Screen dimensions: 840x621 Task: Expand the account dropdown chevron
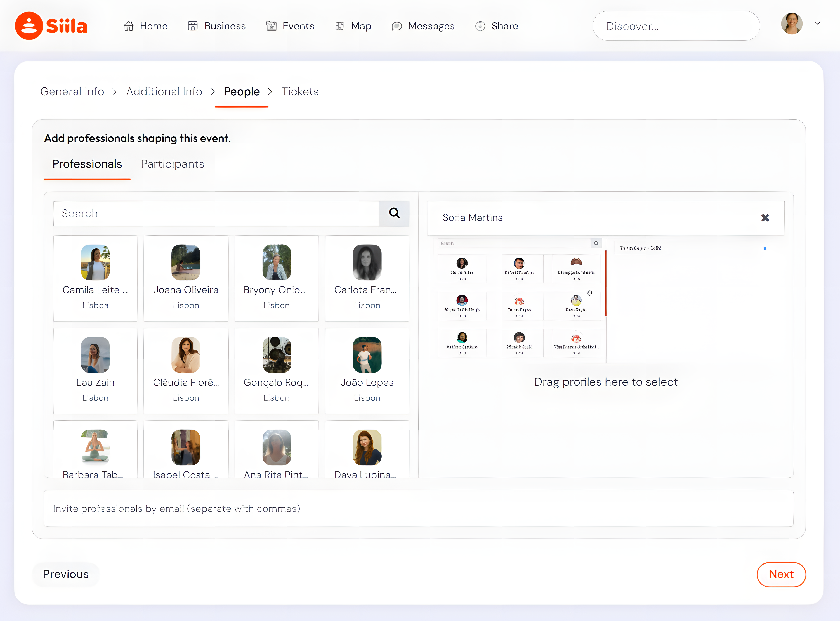pos(817,23)
